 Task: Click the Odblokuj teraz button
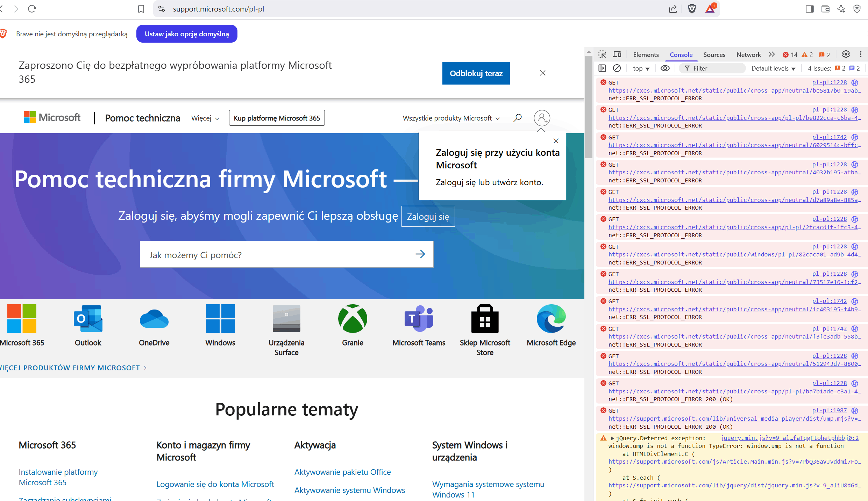(476, 73)
